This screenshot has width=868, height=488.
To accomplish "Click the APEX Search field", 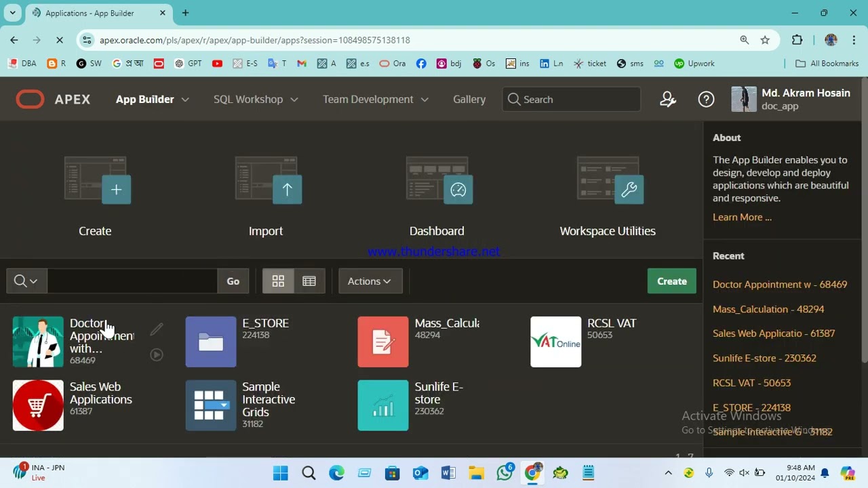I will (572, 100).
